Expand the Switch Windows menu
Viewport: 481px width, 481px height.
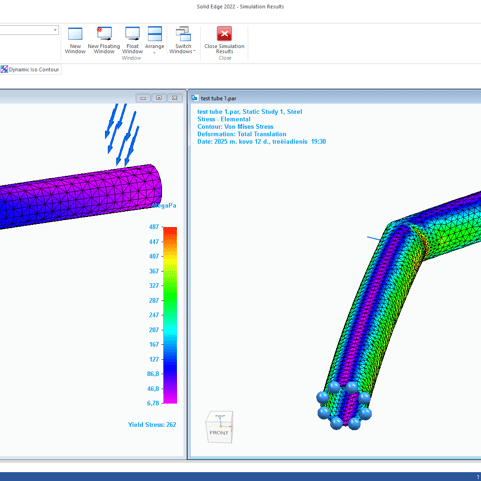(183, 40)
